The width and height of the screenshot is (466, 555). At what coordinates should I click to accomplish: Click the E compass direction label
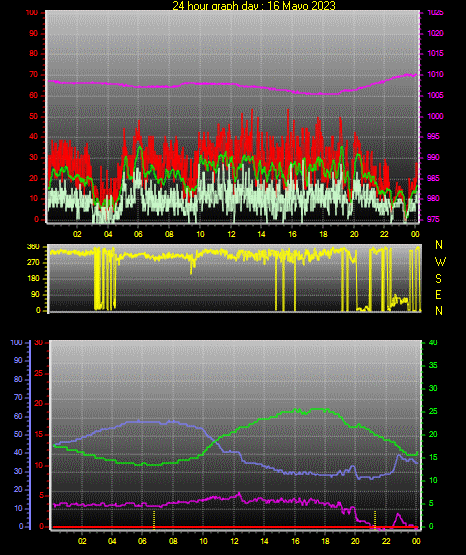point(438,295)
